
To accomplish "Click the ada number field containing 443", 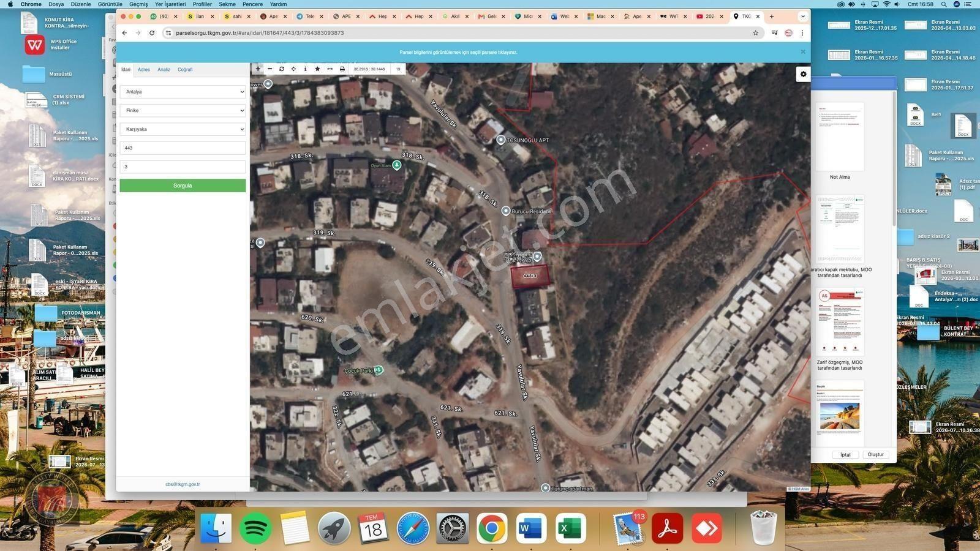I will point(183,148).
